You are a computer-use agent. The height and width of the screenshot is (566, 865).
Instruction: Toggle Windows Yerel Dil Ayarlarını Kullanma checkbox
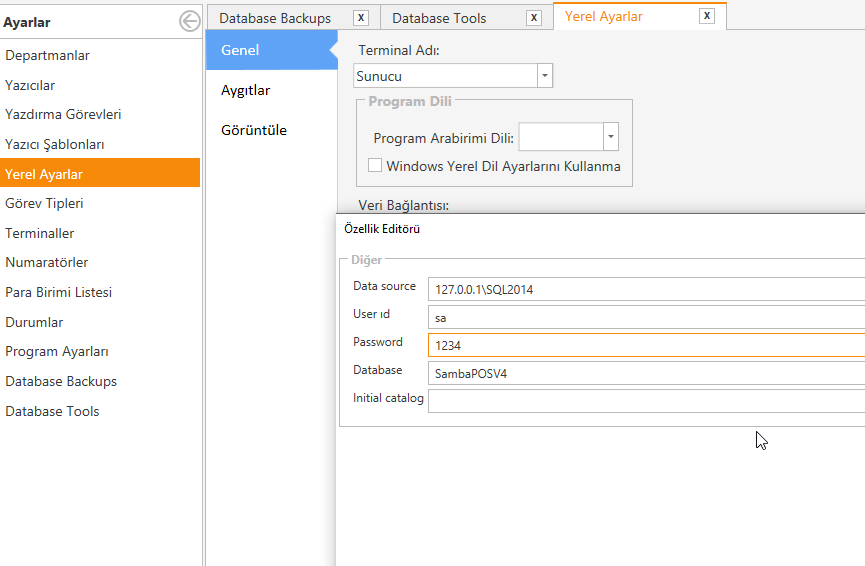[x=375, y=165]
